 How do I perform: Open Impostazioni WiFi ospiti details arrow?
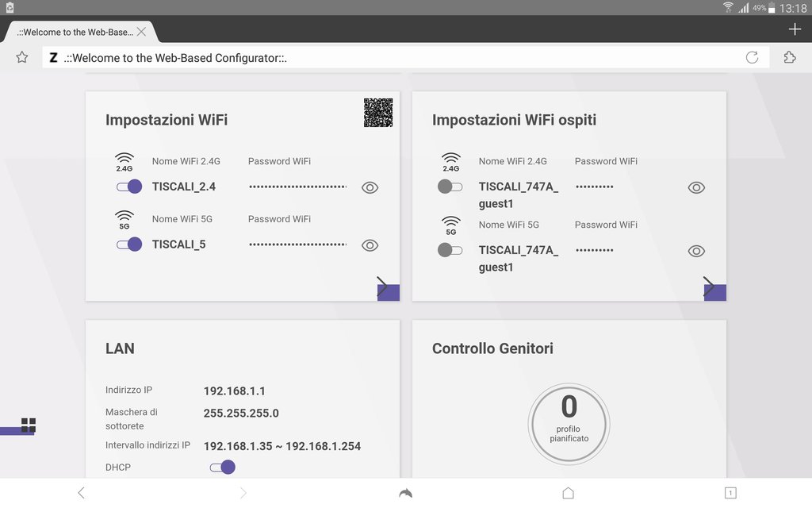(714, 288)
